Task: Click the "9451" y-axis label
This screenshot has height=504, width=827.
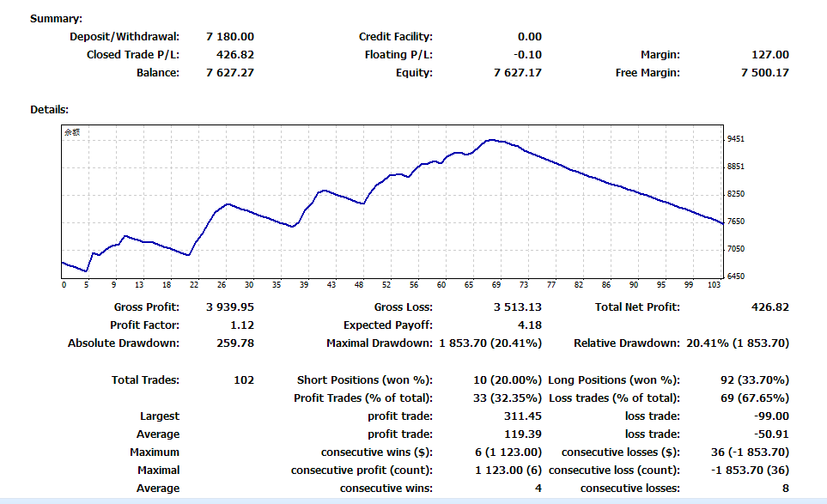Action: (736, 138)
